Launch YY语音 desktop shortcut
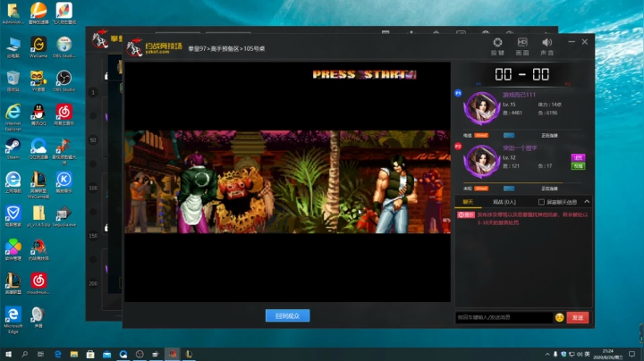The width and height of the screenshot is (644, 361). click(x=38, y=80)
